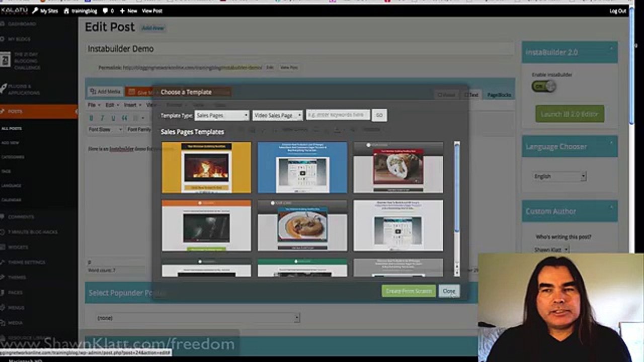Open the Pages sidebar icon
Screen dimensions: 644x362
pyautogui.click(x=3, y=292)
